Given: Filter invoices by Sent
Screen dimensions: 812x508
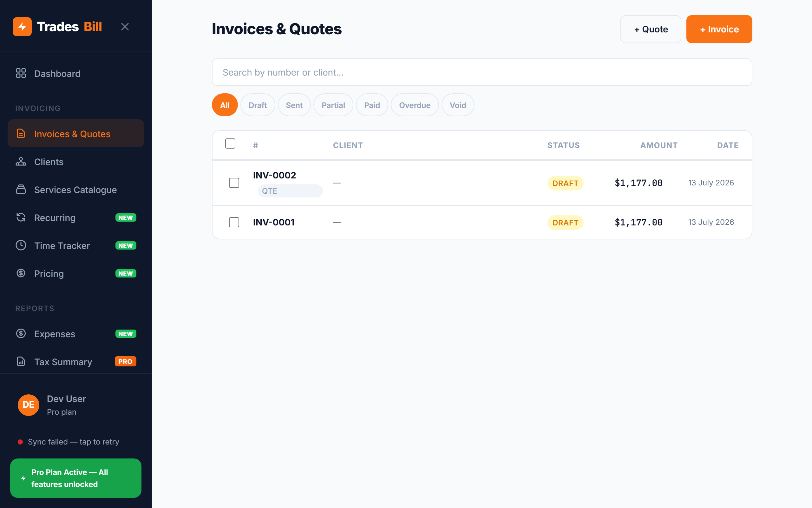Looking at the screenshot, I should point(294,105).
